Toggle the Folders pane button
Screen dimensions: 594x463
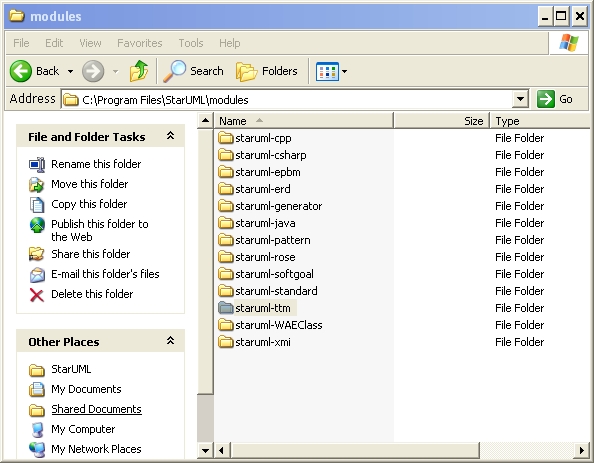pos(267,71)
